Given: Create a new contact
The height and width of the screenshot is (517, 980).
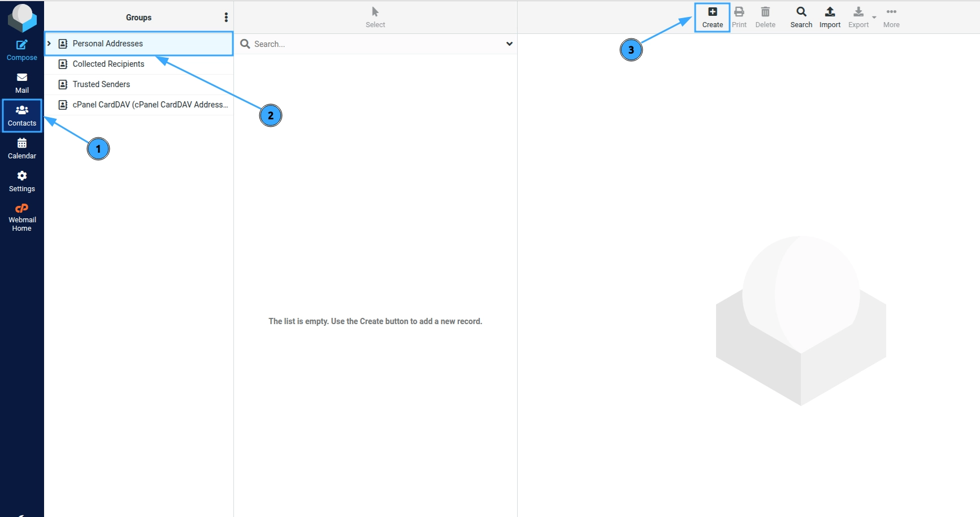Looking at the screenshot, I should click(x=713, y=18).
